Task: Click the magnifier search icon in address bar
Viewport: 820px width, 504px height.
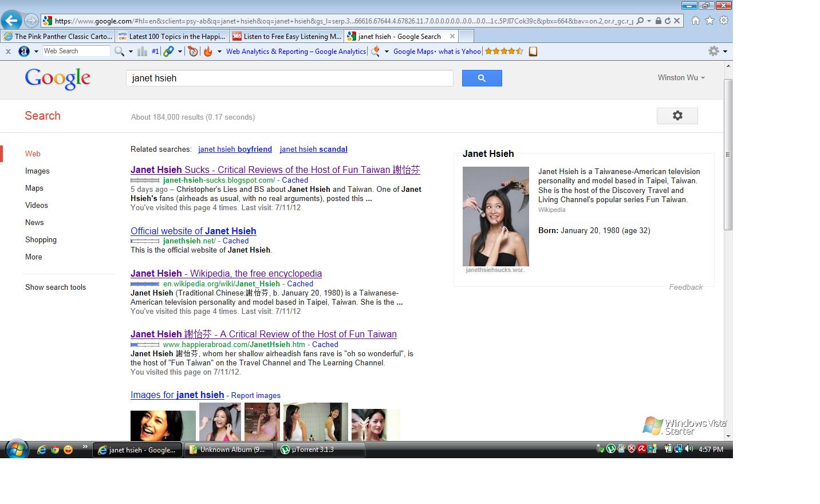Action: pos(640,21)
